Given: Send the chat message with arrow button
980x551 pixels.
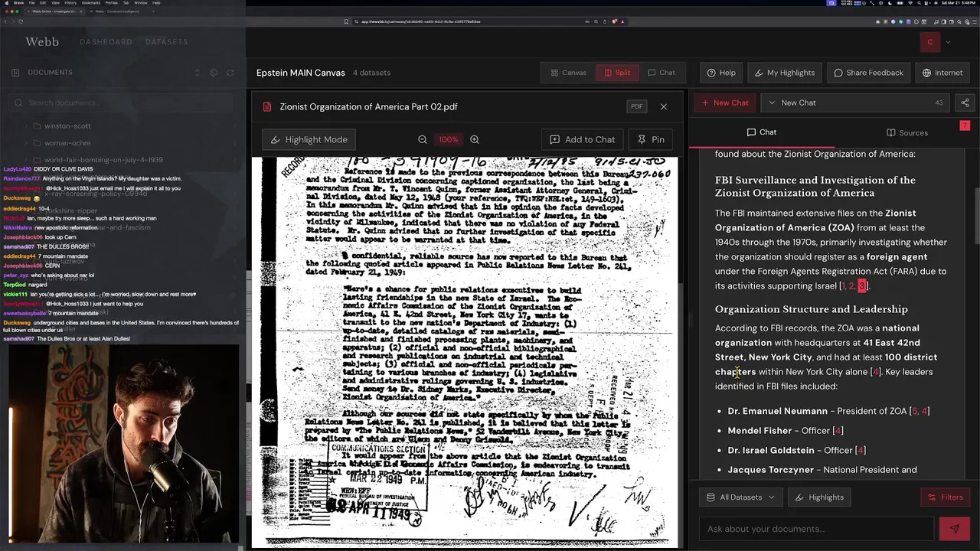Looking at the screenshot, I should coord(955,529).
